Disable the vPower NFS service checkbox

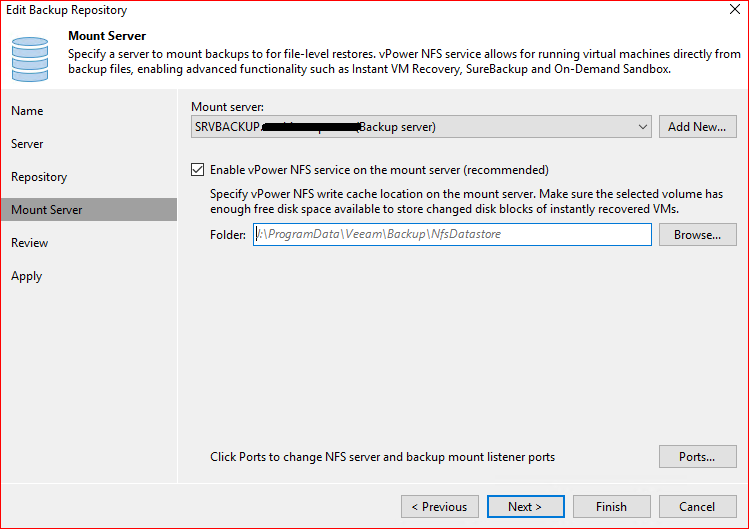coord(198,170)
